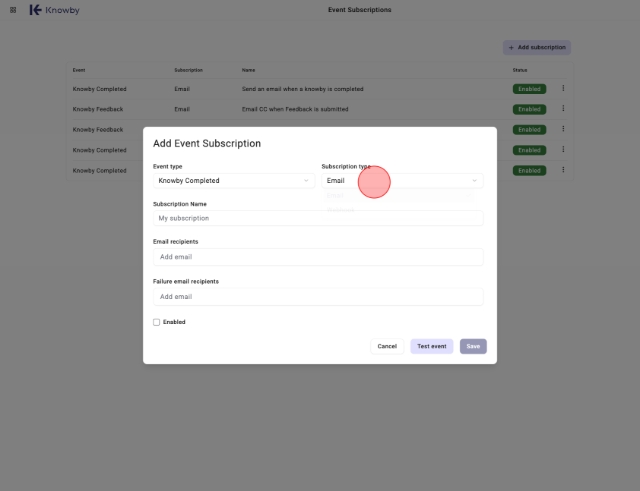Click the 'Name' column header
This screenshot has width=640, height=491.
[x=248, y=70]
